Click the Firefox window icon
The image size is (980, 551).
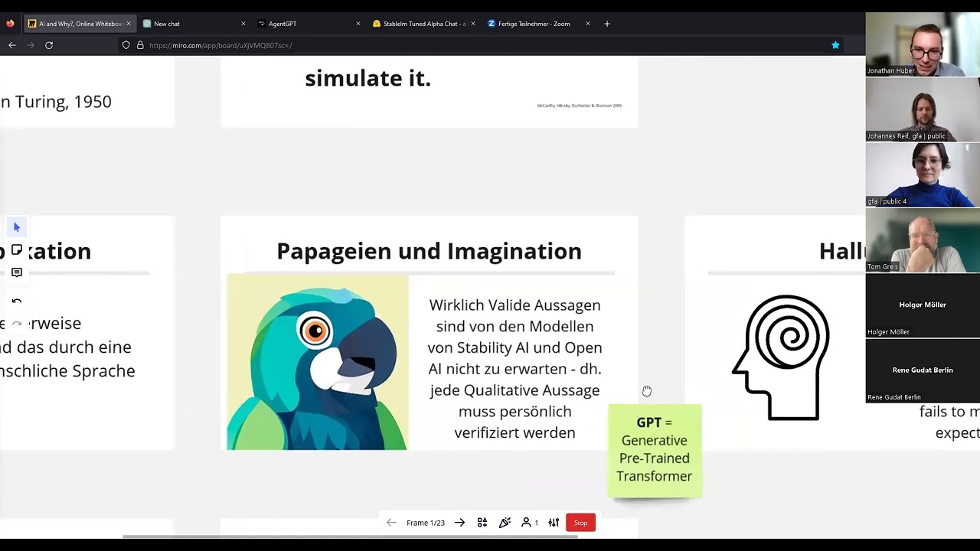[x=9, y=24]
